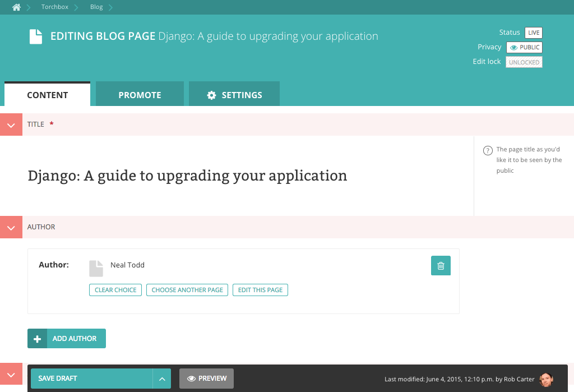Click the page document icon in header
Screen dimensions: 574x392
(36, 36)
